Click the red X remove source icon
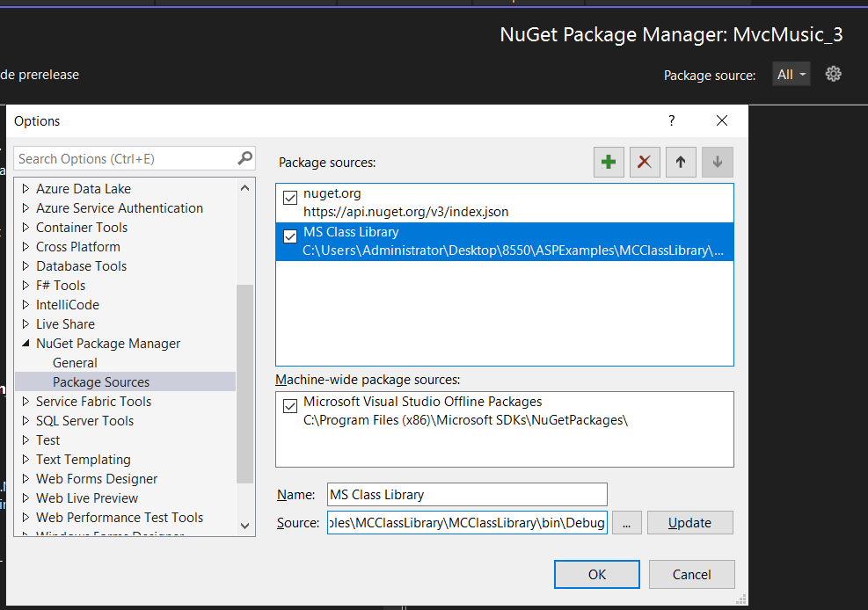Screen dimensions: 868x610 [645, 162]
